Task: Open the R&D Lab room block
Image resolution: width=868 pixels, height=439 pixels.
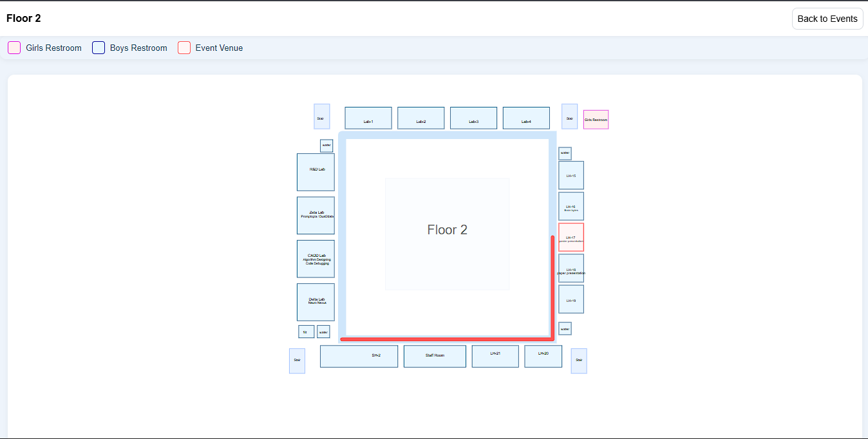Action: 316,172
